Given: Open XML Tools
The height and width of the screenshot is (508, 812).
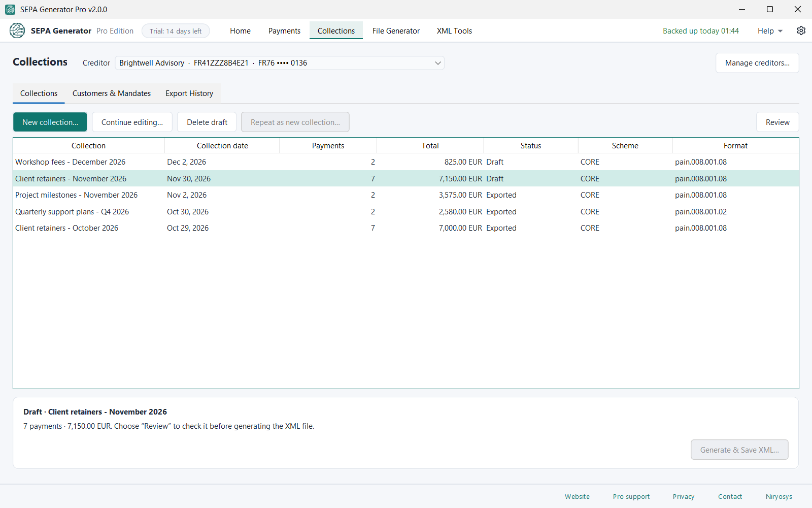Looking at the screenshot, I should 454,31.
